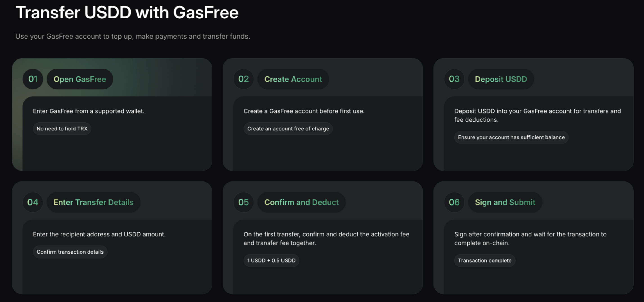Click the 'Create Account' step label
Image resolution: width=644 pixels, height=302 pixels.
pos(293,79)
